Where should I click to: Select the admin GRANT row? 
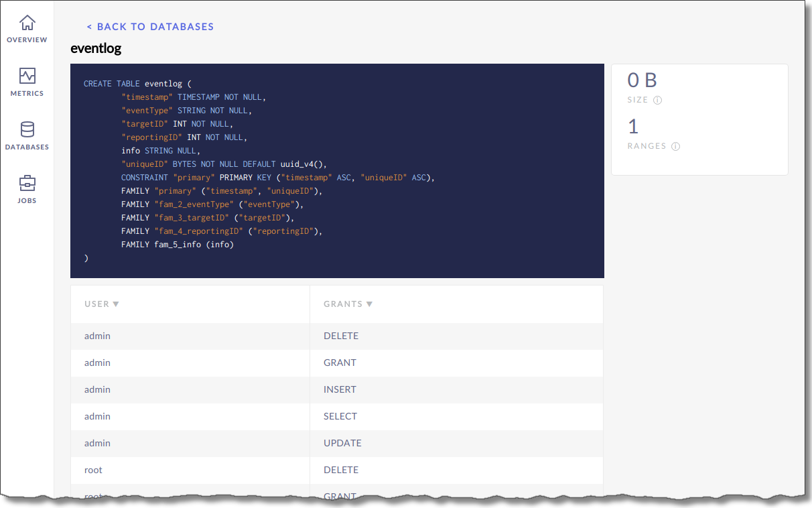pos(336,363)
